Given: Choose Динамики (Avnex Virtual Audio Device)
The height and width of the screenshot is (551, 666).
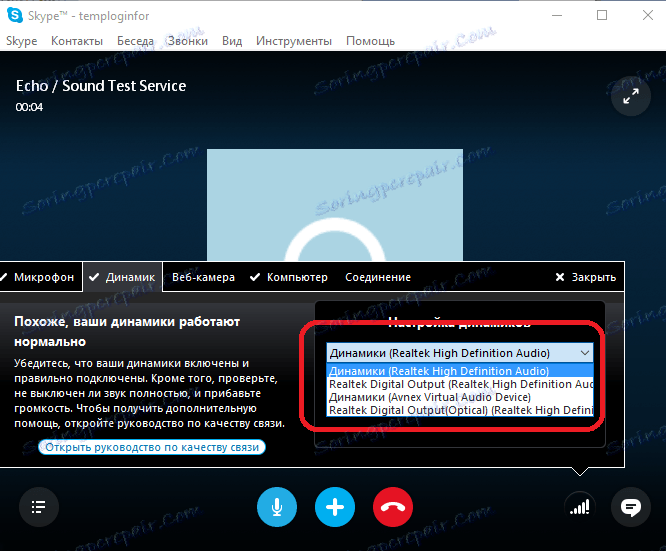Looking at the screenshot, I should coord(460,397).
